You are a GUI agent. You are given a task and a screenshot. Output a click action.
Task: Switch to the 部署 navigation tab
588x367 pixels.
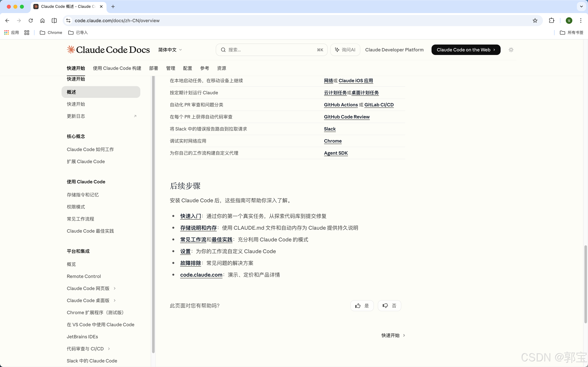153,68
